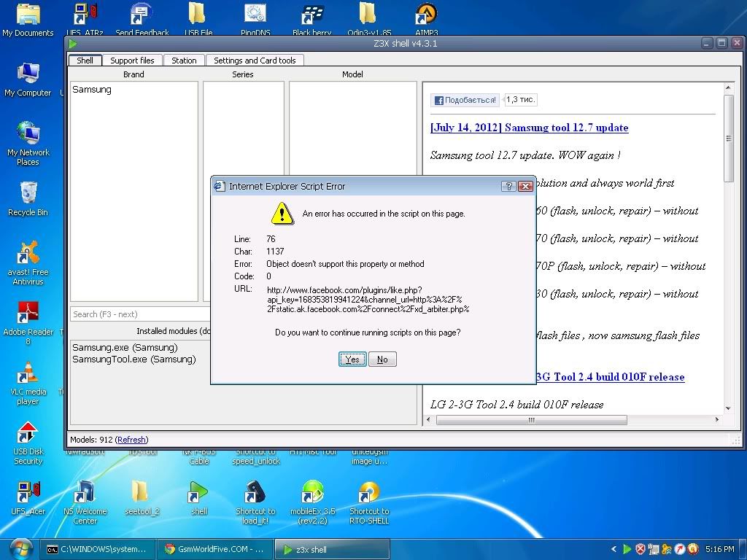Open the Shortcut to load_it! icon
Image resolution: width=747 pixels, height=560 pixels.
255,502
